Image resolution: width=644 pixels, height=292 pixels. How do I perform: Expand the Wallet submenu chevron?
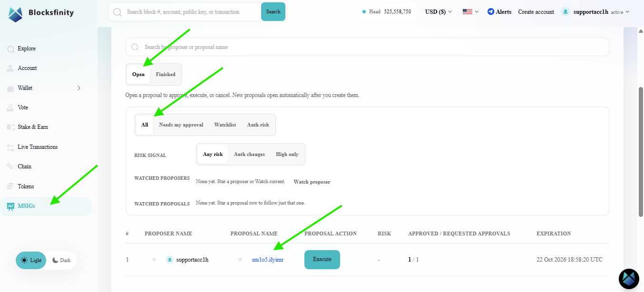coord(79,88)
